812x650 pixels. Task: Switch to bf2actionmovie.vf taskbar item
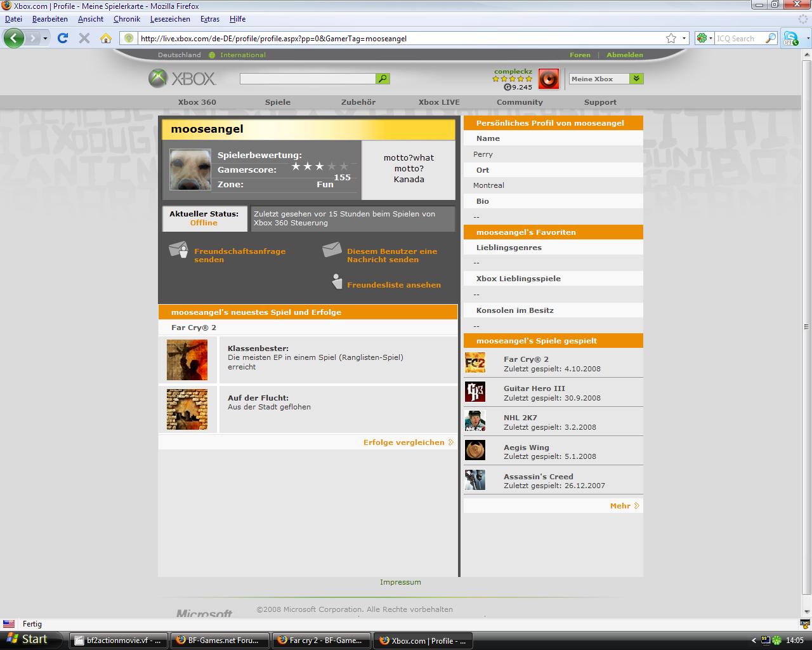tap(119, 640)
